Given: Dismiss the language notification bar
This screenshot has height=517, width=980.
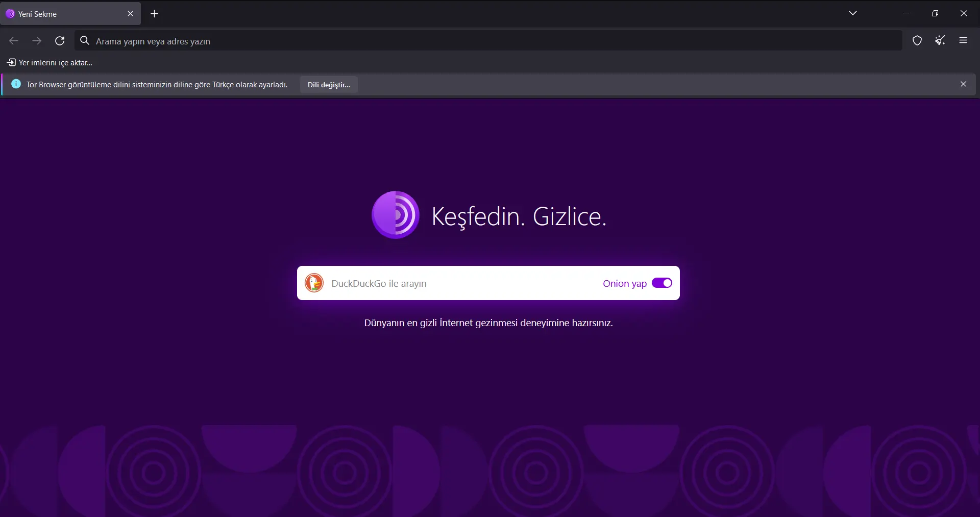Looking at the screenshot, I should coord(963,84).
